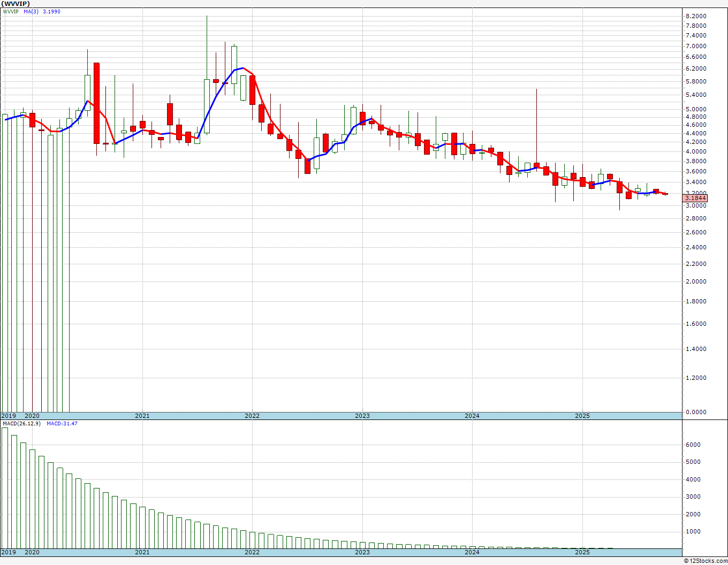Click the 6000 label on MACD axis

[693, 445]
